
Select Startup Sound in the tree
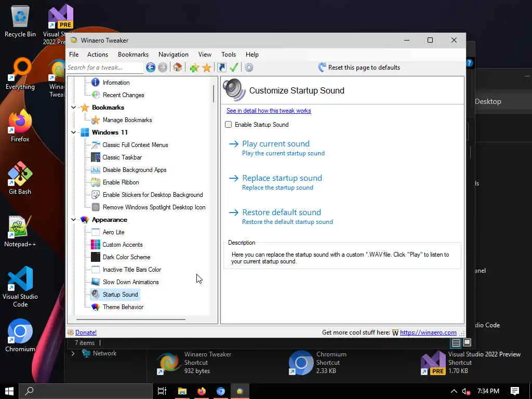pyautogui.click(x=121, y=295)
